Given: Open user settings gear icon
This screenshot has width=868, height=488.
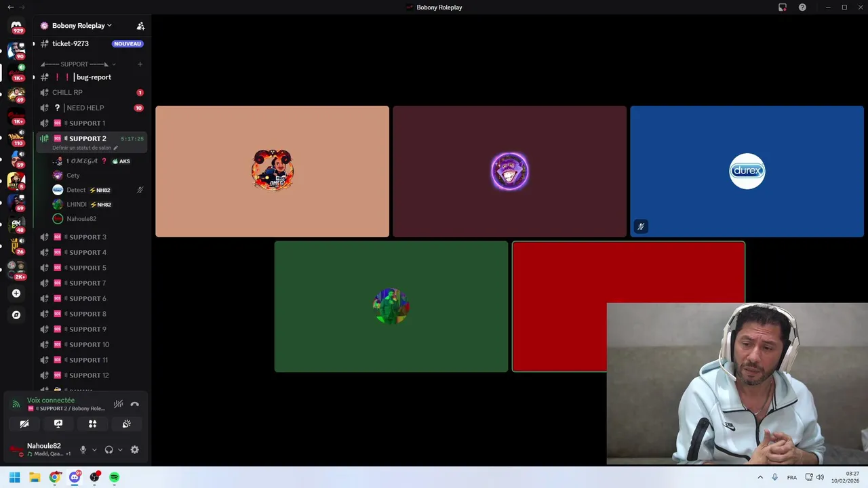Looking at the screenshot, I should pos(134,449).
